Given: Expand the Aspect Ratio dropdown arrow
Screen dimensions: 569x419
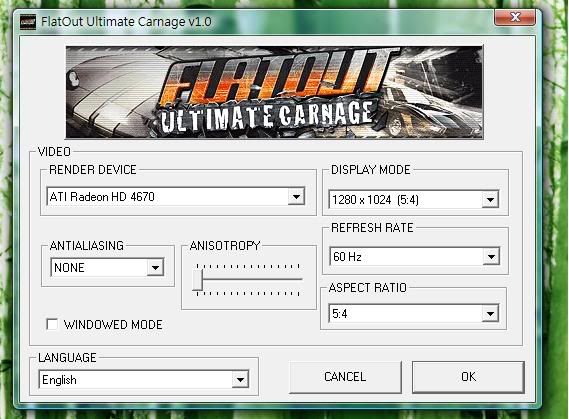Looking at the screenshot, I should tap(490, 313).
